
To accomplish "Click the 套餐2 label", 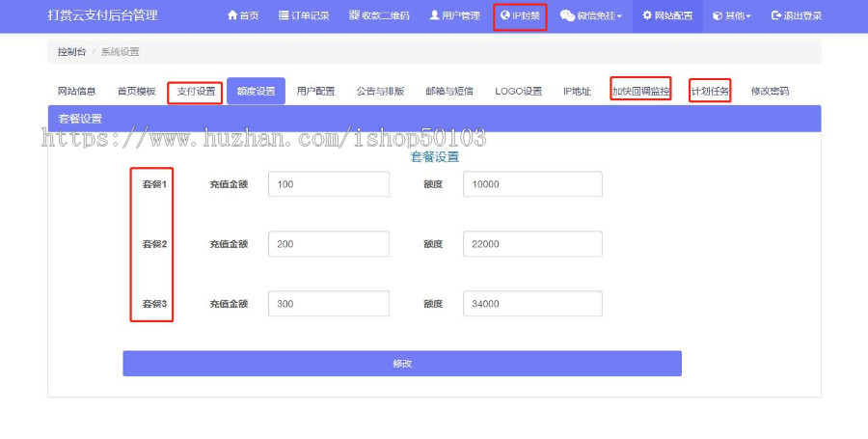I will [154, 244].
